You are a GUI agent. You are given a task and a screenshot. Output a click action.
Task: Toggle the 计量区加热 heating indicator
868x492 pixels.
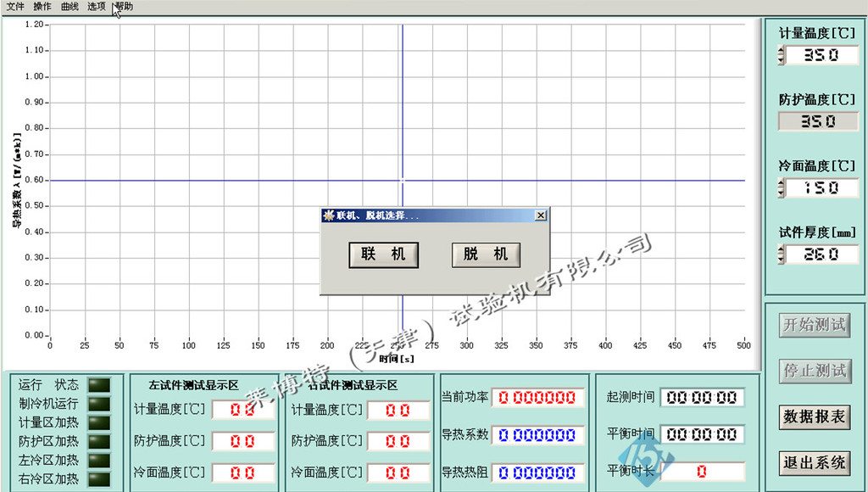point(99,422)
